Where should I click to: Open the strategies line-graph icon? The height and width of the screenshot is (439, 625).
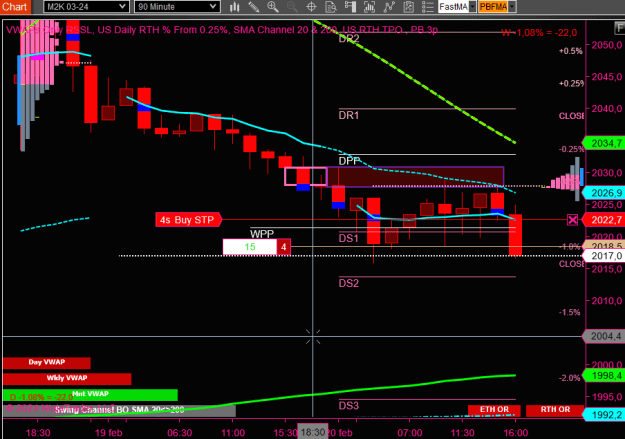389,7
